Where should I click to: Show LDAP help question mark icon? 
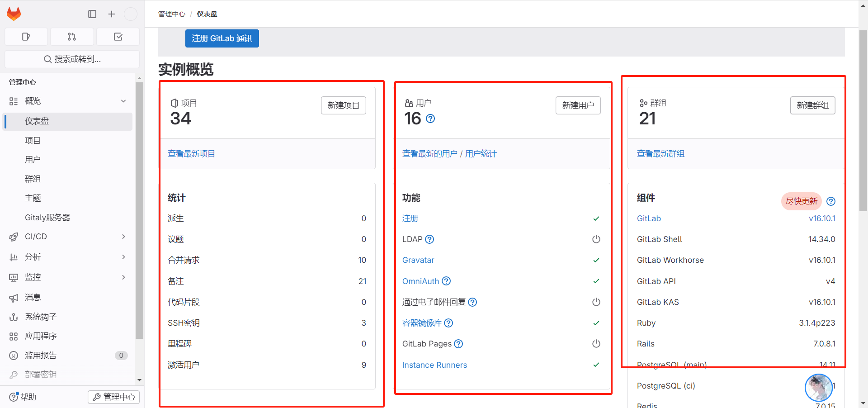tap(429, 239)
